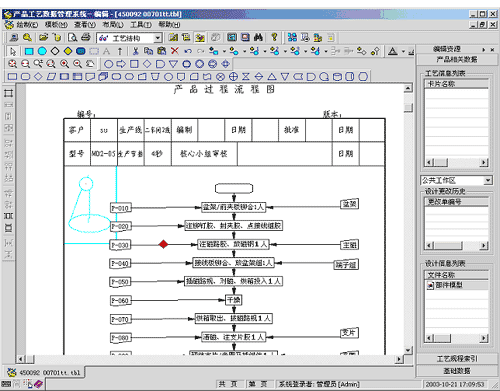Select the arrow pointer tool
The width and height of the screenshot is (500, 391).
tap(13, 51)
